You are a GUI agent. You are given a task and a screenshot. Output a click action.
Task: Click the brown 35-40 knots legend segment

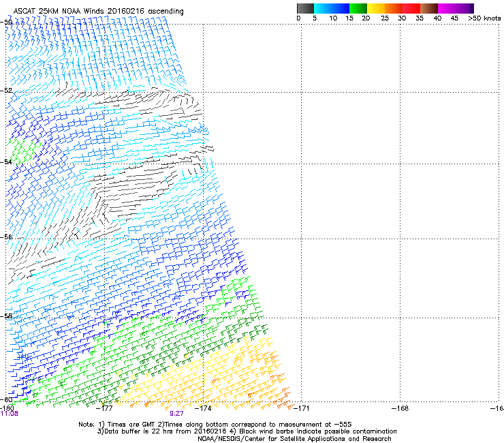pos(429,8)
